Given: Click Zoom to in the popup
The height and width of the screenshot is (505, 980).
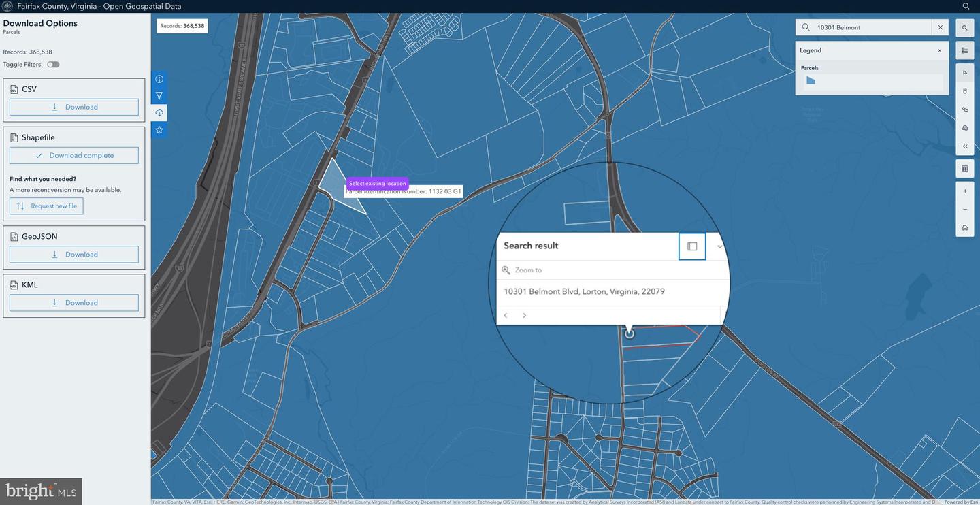Looking at the screenshot, I should click(x=527, y=270).
